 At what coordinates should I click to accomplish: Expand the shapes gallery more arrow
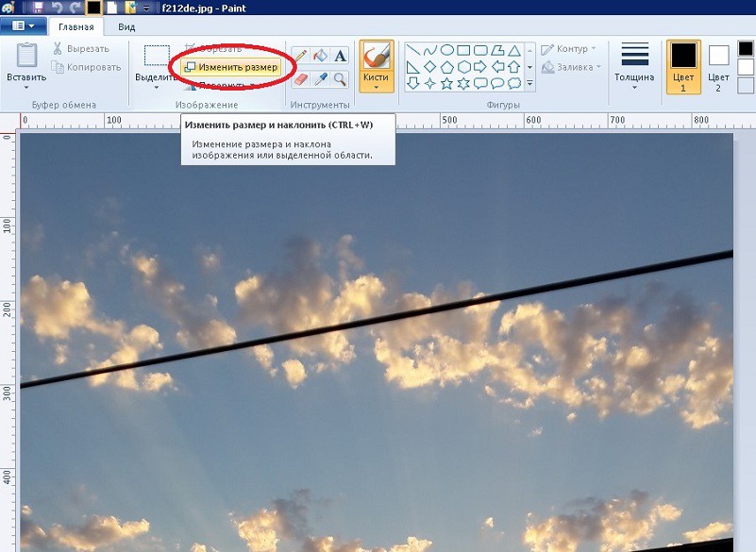529,84
